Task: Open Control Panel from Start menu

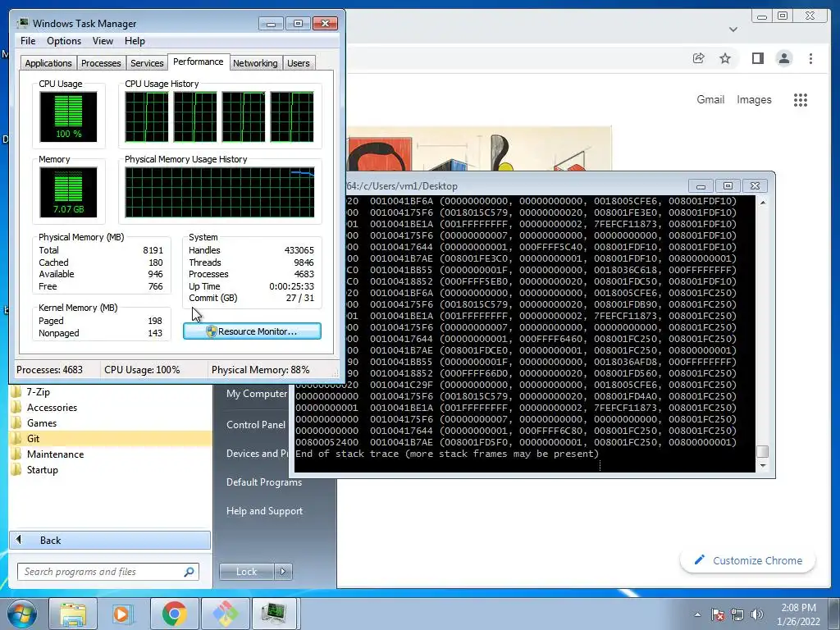Action: [256, 424]
